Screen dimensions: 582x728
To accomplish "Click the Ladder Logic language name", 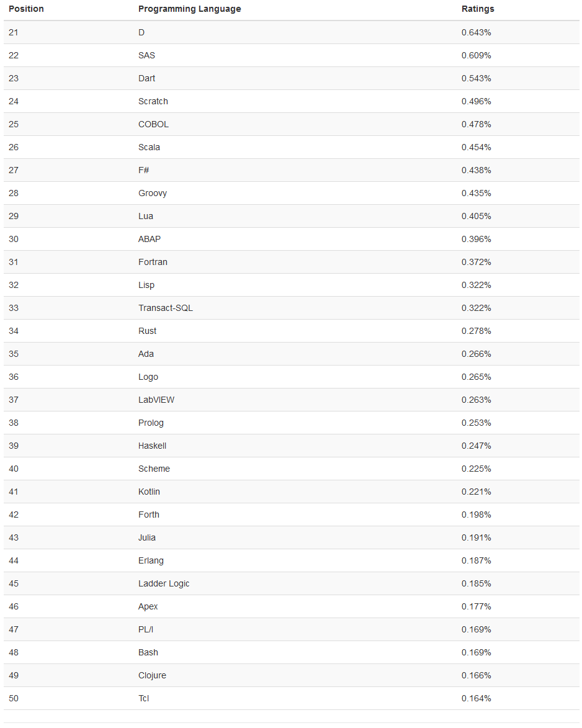I will [x=164, y=583].
